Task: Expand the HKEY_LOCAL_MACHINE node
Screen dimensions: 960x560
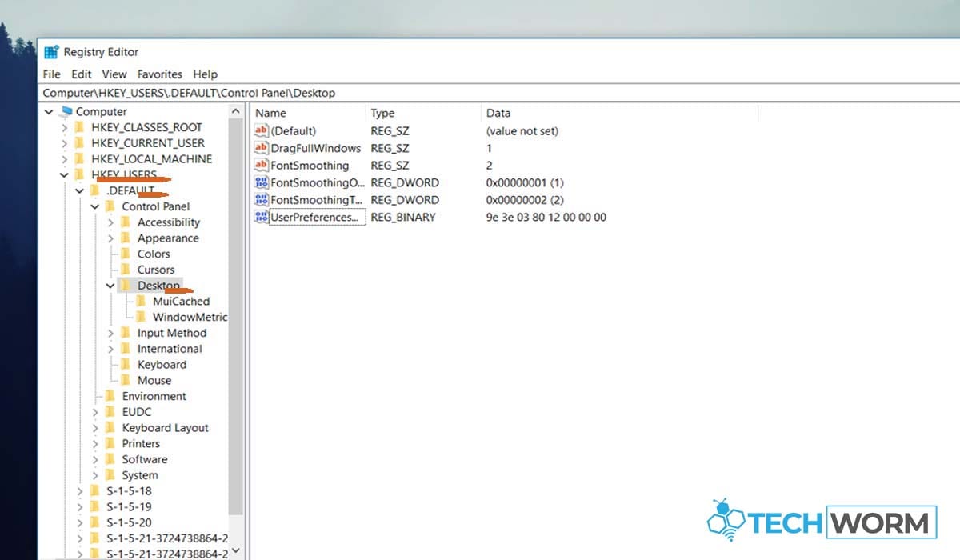Action: pos(65,159)
